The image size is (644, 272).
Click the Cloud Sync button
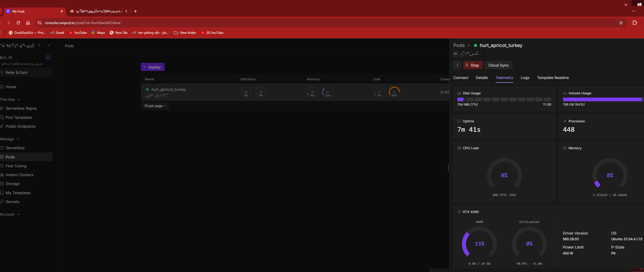(498, 65)
